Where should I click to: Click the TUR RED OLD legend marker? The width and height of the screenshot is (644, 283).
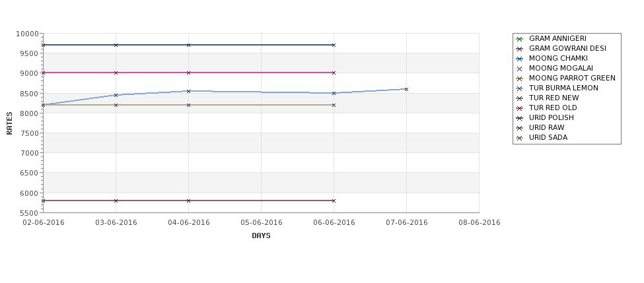[520, 108]
